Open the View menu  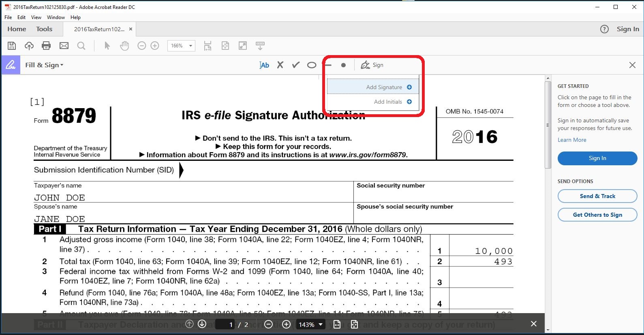(36, 17)
